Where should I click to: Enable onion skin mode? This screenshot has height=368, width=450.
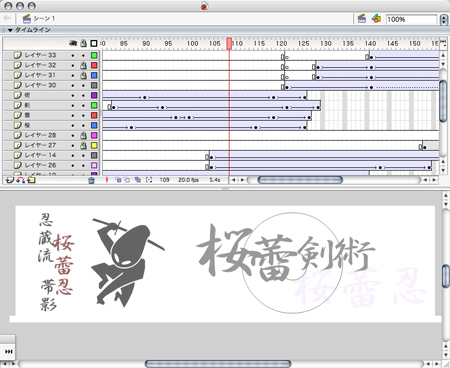118,180
